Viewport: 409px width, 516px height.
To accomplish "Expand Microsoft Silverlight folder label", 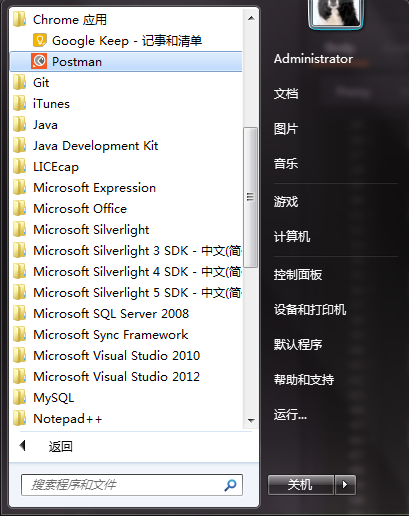I will click(x=91, y=230).
